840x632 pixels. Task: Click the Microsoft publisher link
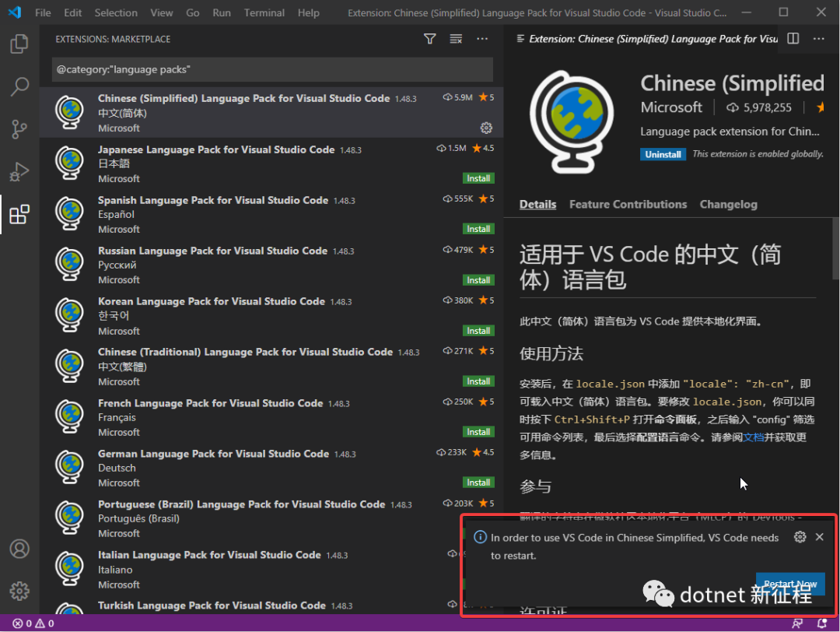tap(671, 107)
